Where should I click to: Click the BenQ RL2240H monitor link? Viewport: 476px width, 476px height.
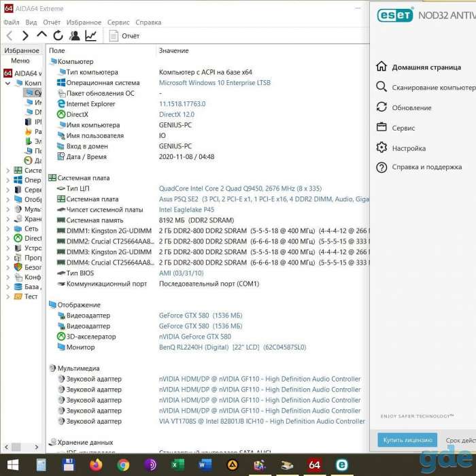[x=233, y=347]
